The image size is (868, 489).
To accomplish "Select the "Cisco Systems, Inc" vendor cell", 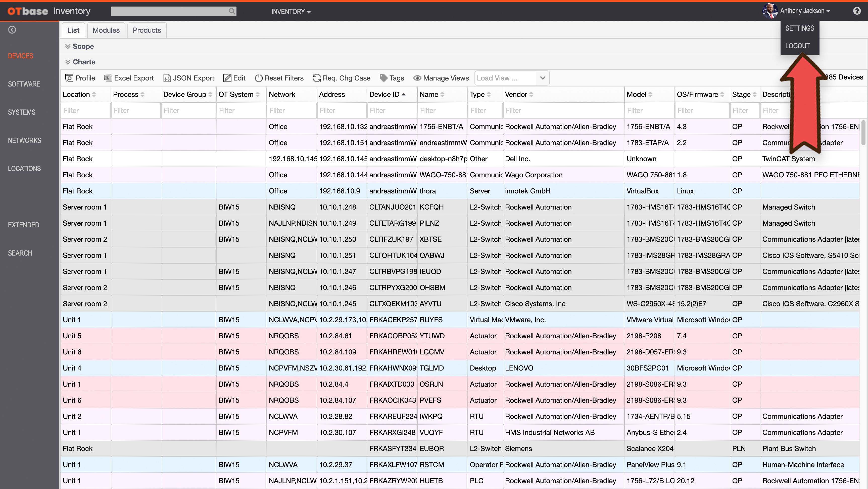I will (563, 304).
